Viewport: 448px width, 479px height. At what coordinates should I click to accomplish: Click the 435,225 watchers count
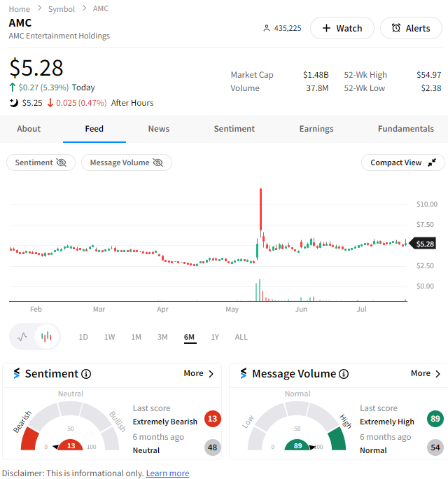coord(288,28)
